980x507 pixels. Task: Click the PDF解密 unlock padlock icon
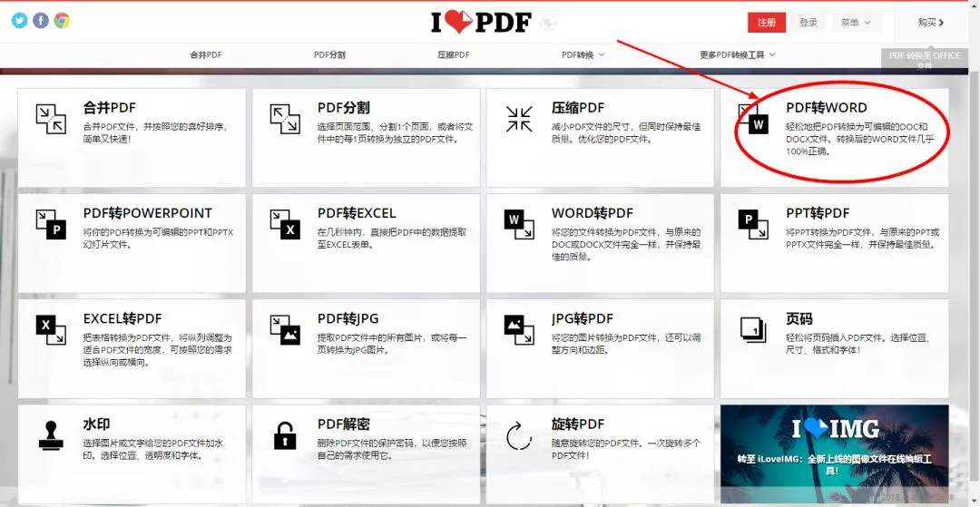285,435
